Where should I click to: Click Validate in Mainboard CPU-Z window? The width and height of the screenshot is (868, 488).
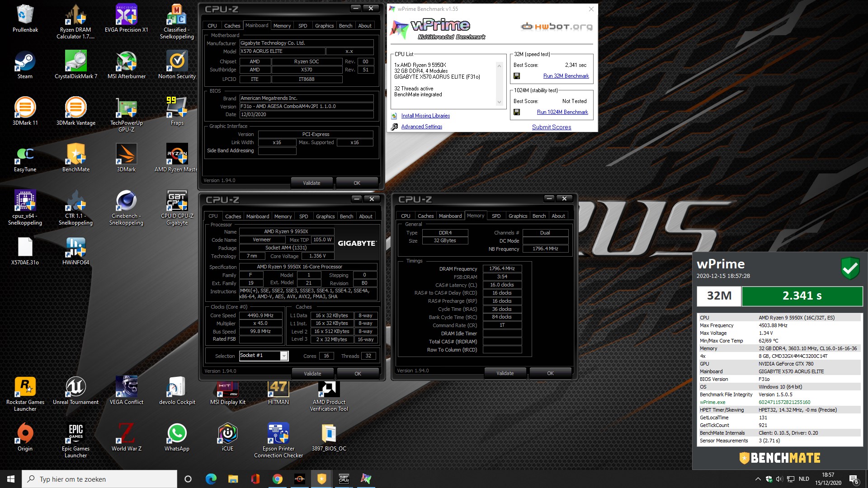[x=311, y=183]
